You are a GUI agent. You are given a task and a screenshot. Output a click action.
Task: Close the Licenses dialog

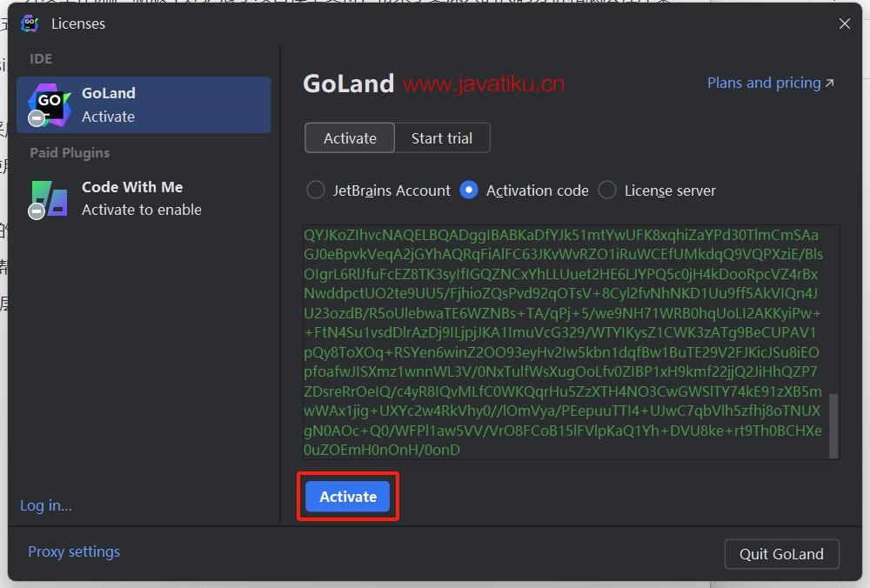[844, 23]
